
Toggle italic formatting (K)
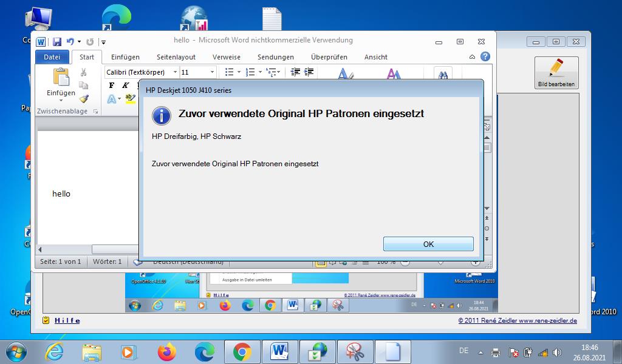(x=125, y=85)
